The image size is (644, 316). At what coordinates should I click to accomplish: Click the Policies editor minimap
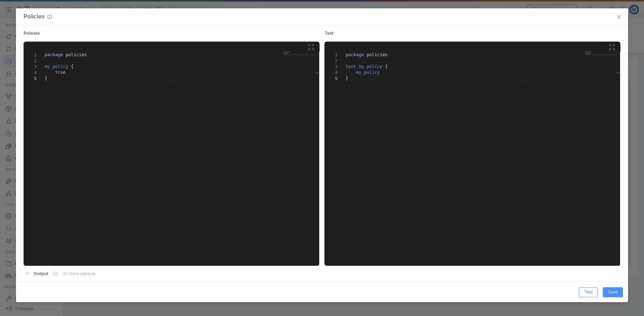(299, 53)
